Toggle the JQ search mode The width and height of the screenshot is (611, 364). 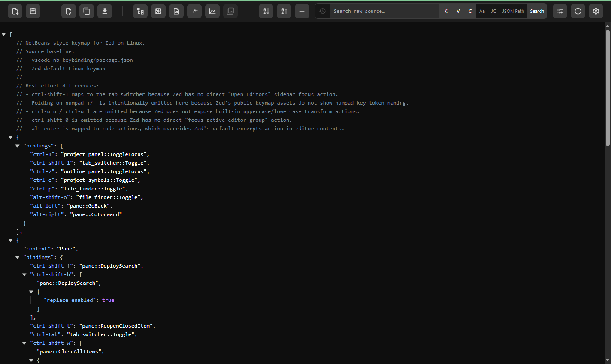(494, 11)
